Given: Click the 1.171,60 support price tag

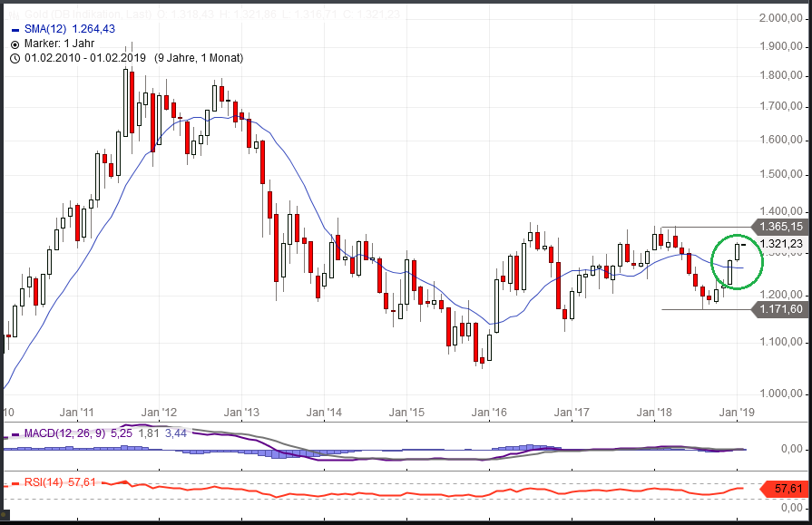Looking at the screenshot, I should point(780,309).
